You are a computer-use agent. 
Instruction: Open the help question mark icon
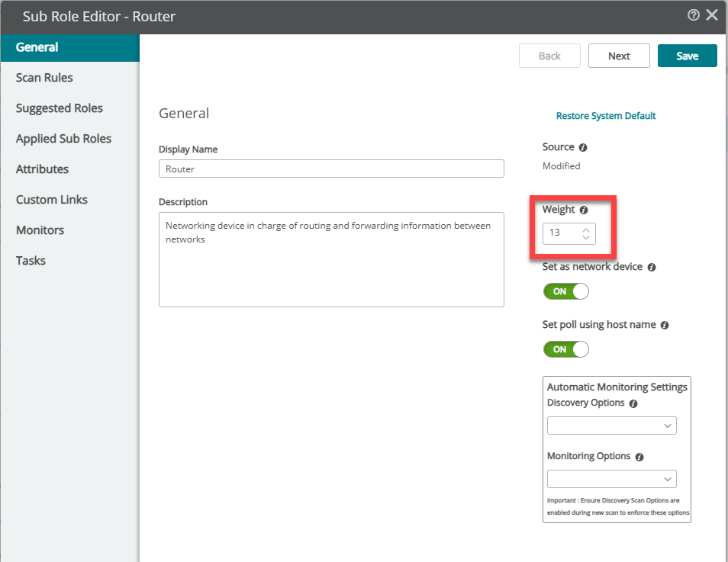pos(693,15)
